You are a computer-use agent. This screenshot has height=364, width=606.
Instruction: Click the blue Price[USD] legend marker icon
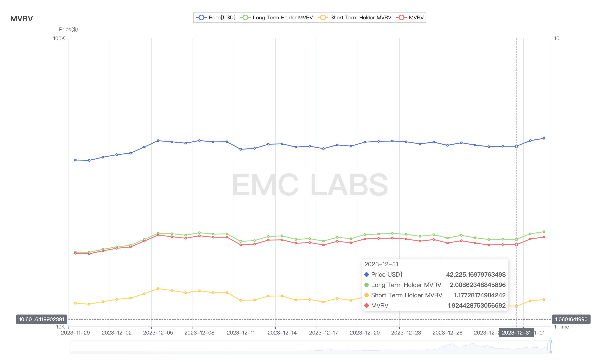[x=201, y=17]
